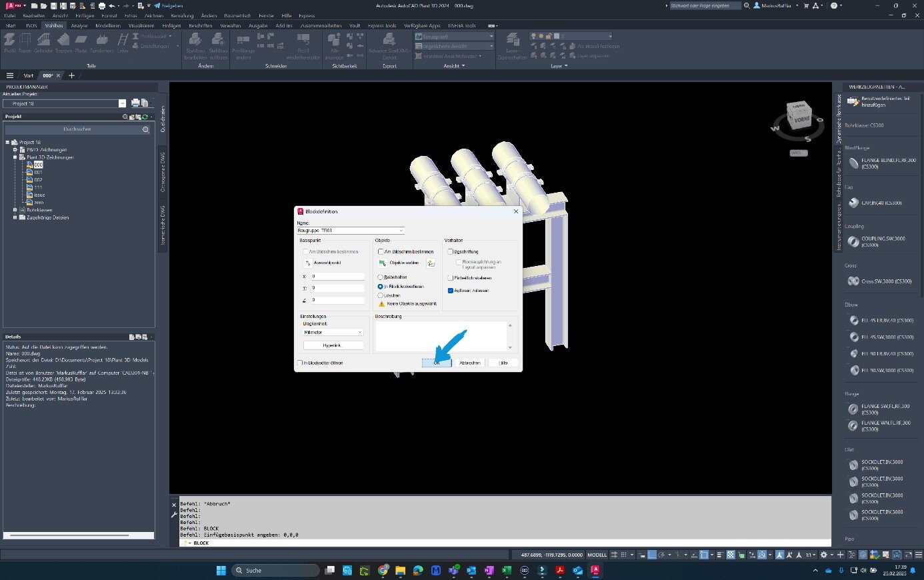The image size is (924, 580).
Task: Click the ViewCube VORNE face
Action: [x=801, y=119]
